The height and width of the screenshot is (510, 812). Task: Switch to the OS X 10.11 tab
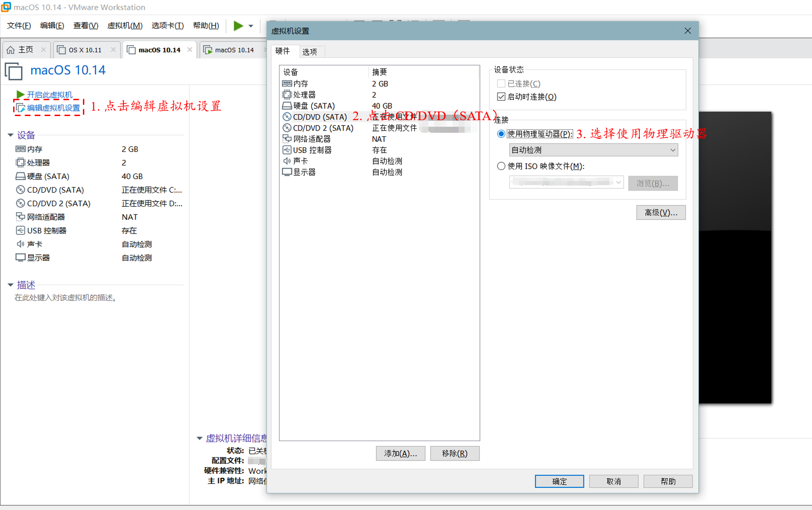[85, 50]
